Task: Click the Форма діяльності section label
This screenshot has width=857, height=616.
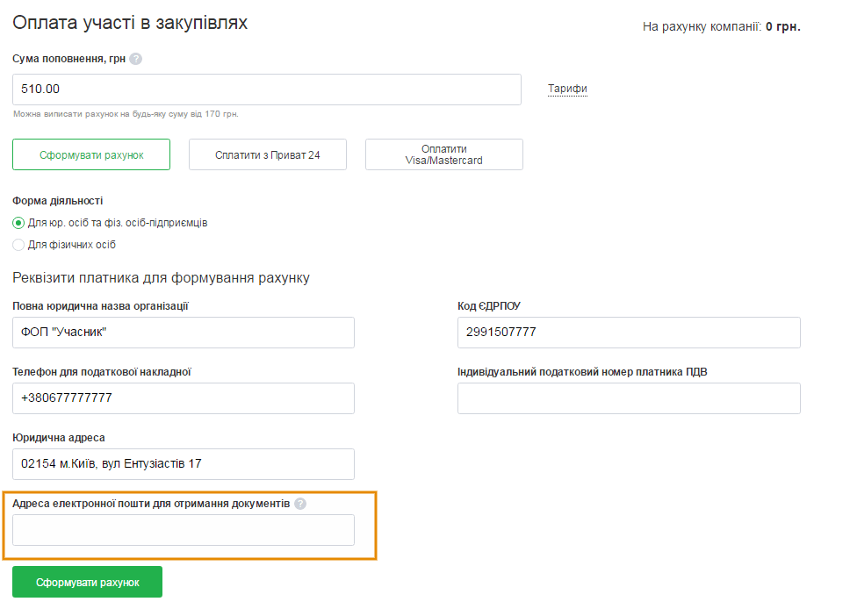Action: pos(57,201)
